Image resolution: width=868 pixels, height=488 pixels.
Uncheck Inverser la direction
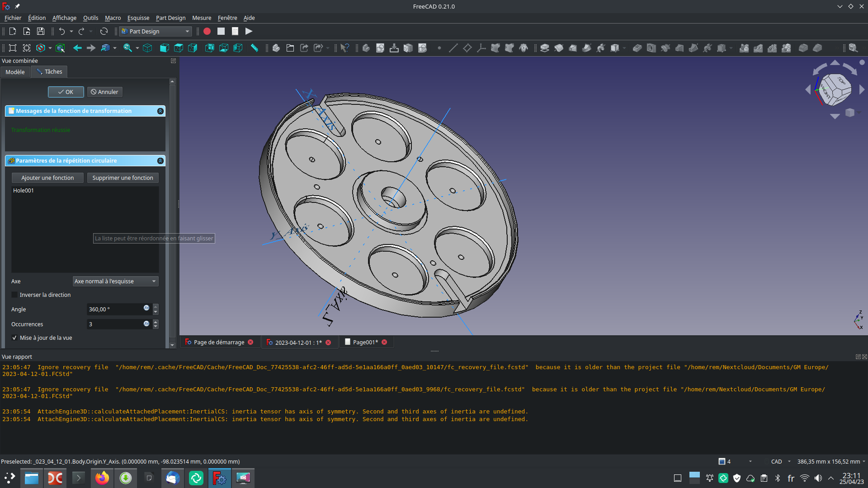click(x=14, y=295)
